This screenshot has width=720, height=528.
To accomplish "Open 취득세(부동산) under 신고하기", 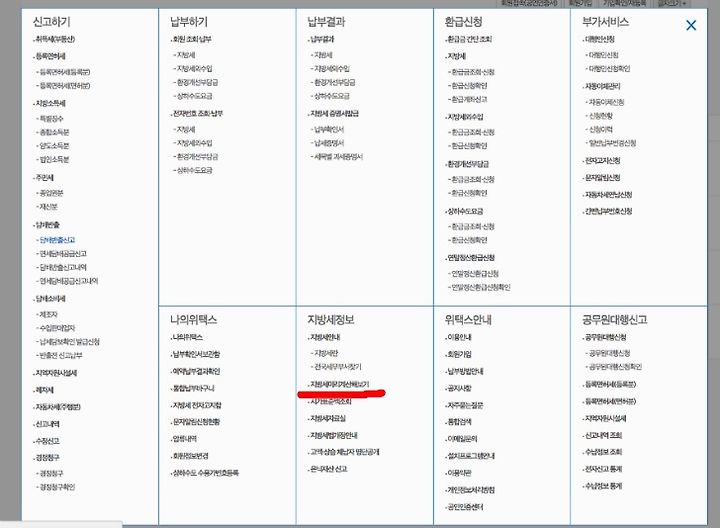I will click(x=55, y=39).
